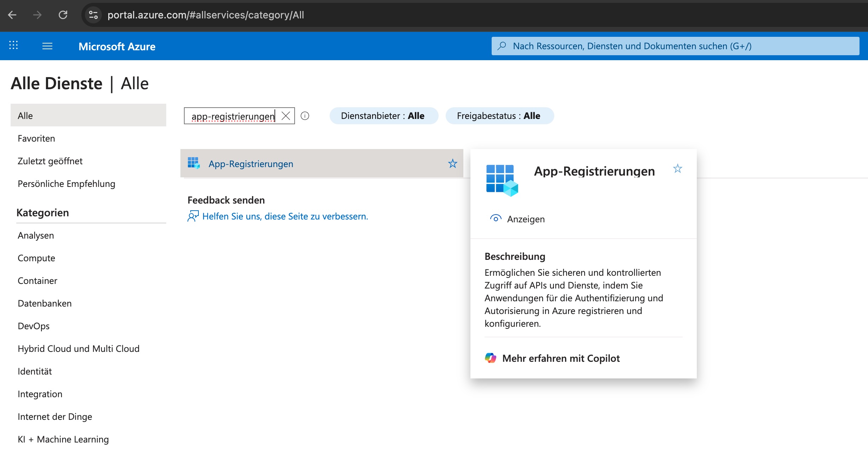Reload the page with the browser refresh icon

point(63,15)
